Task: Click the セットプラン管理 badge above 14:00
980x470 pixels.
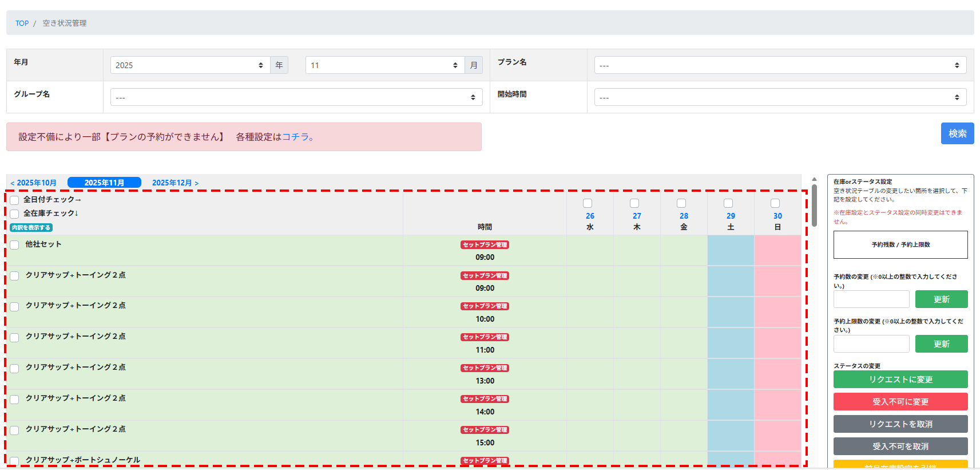Action: (485, 399)
